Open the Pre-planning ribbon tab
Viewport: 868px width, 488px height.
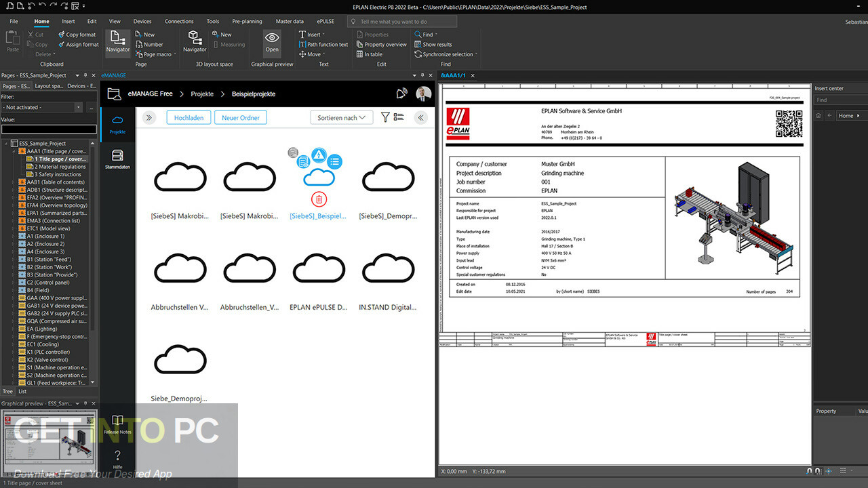point(248,22)
